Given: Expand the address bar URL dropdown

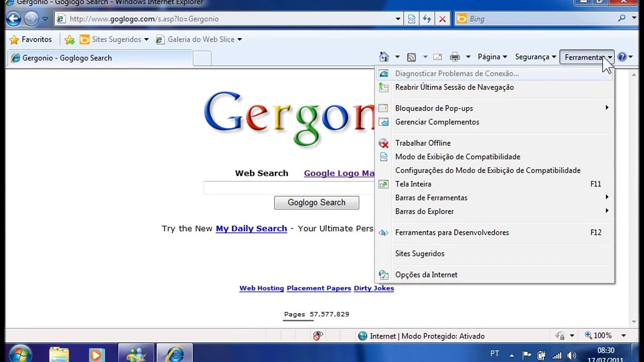Looking at the screenshot, I should coord(397,19).
